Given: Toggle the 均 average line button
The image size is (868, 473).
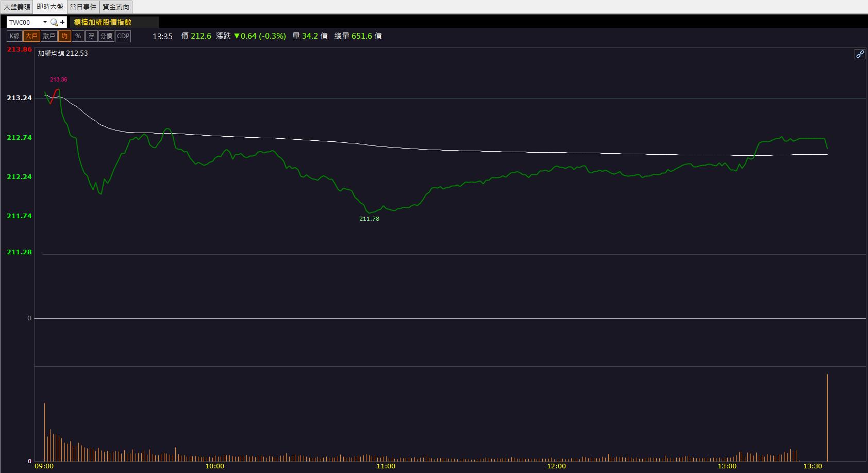Looking at the screenshot, I should (64, 36).
